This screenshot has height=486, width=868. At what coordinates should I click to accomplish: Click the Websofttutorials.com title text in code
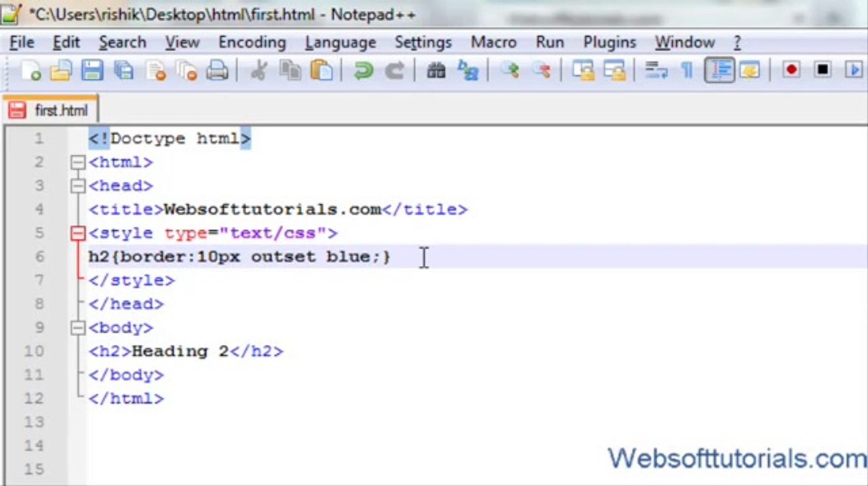[272, 209]
